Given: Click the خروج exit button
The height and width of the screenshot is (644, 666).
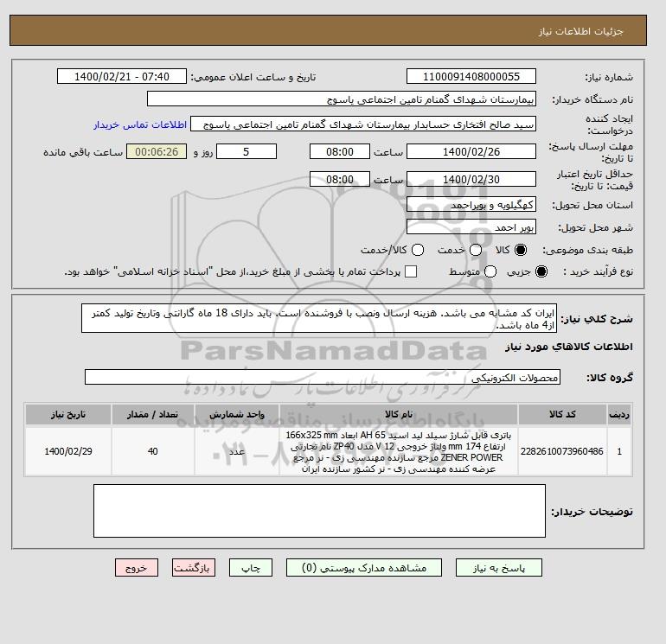Looking at the screenshot, I should [x=137, y=568].
